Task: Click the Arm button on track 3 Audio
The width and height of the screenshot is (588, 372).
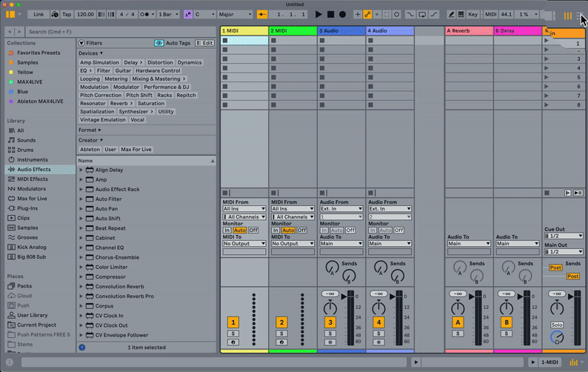Action: click(x=330, y=342)
